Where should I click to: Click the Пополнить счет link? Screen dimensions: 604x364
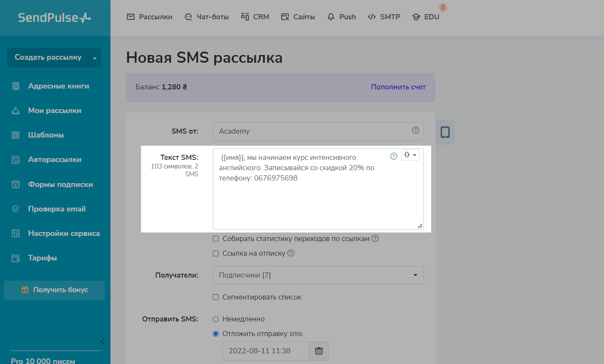[x=398, y=87]
